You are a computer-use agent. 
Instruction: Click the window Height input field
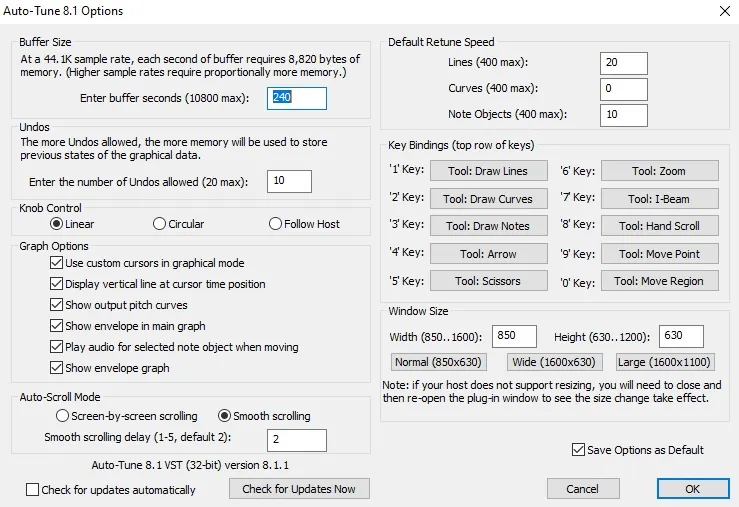click(x=682, y=336)
